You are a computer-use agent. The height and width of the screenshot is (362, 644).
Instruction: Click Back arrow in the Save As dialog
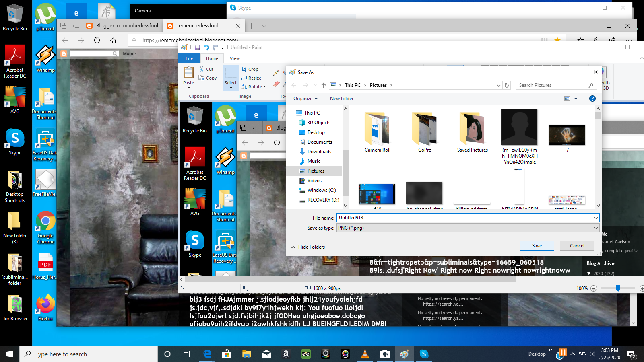pos(294,85)
